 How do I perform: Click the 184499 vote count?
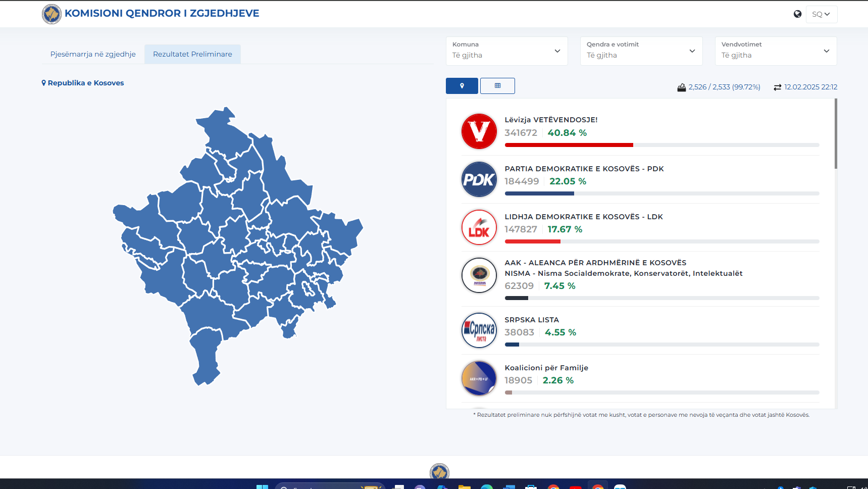click(x=522, y=181)
